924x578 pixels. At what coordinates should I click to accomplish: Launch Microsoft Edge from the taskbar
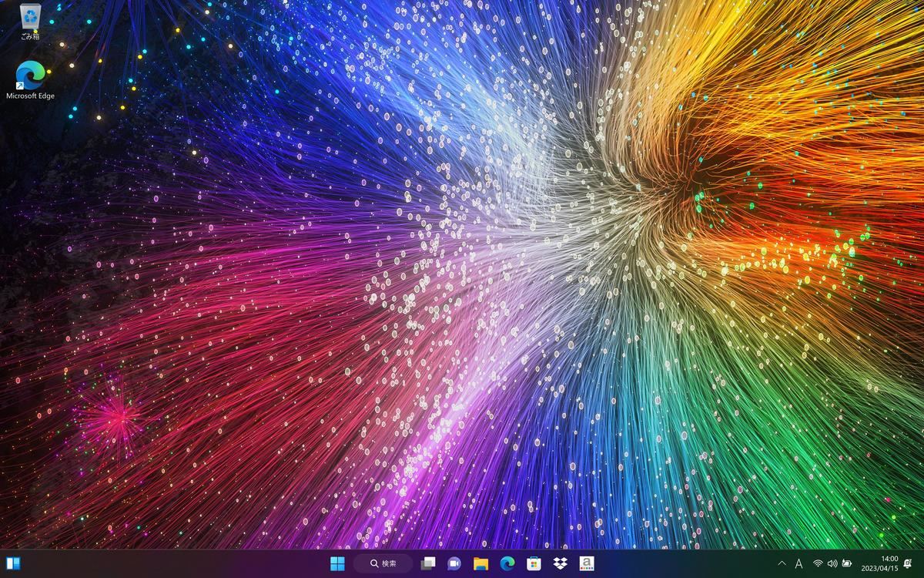point(507,563)
